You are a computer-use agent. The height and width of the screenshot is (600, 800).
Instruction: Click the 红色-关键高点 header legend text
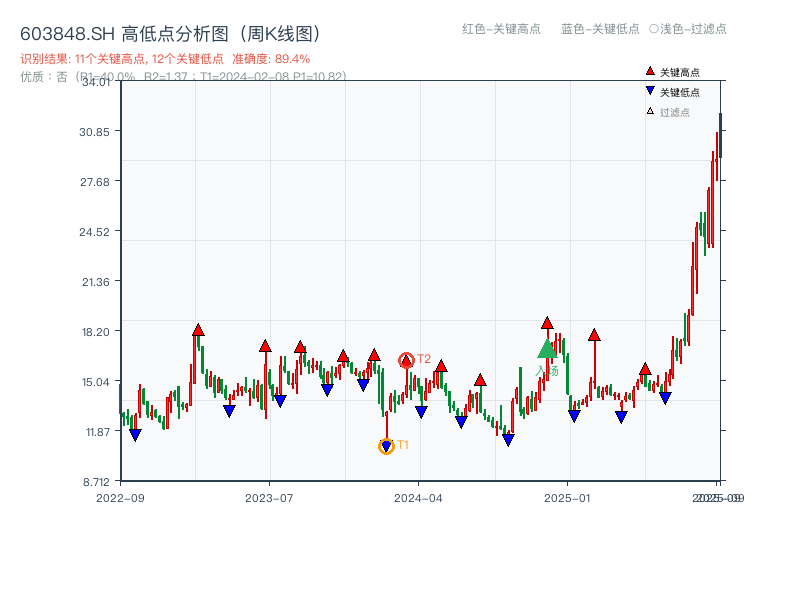501,29
